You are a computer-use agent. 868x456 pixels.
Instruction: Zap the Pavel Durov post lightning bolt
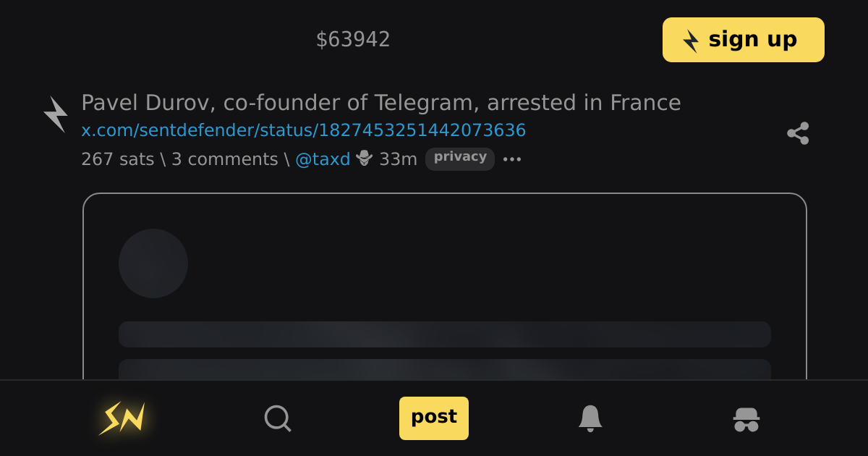click(55, 114)
